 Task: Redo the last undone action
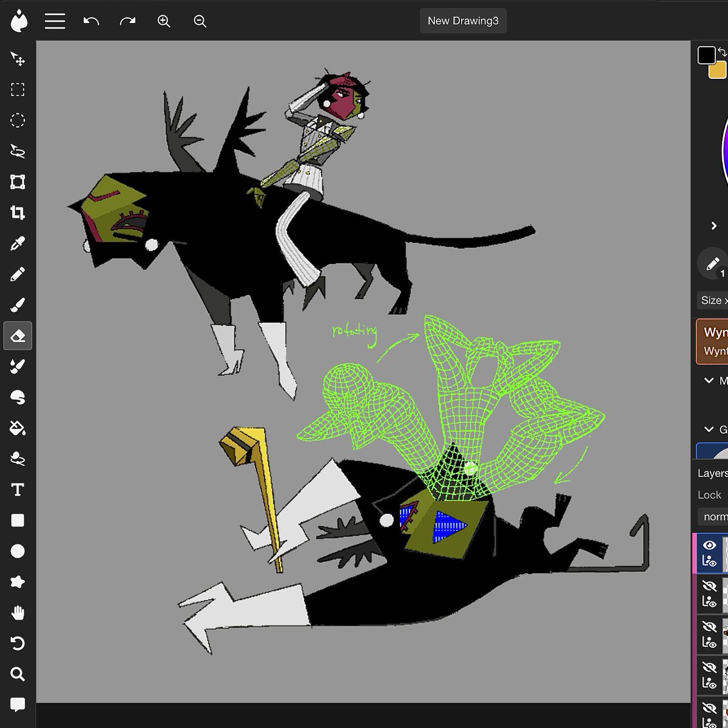pyautogui.click(x=127, y=21)
